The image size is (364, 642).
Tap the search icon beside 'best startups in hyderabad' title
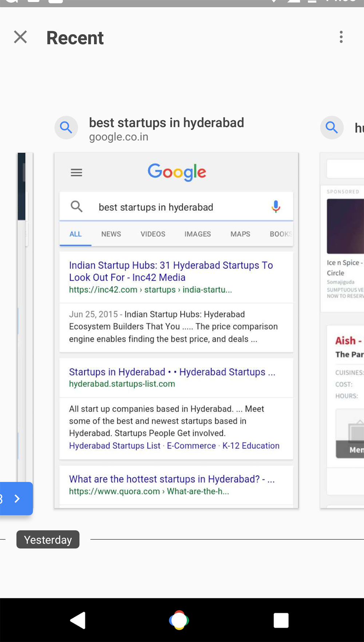(66, 127)
